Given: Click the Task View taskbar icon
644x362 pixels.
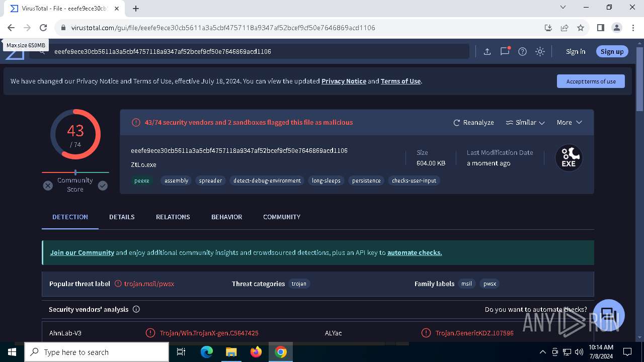Looking at the screenshot, I should click(182, 352).
